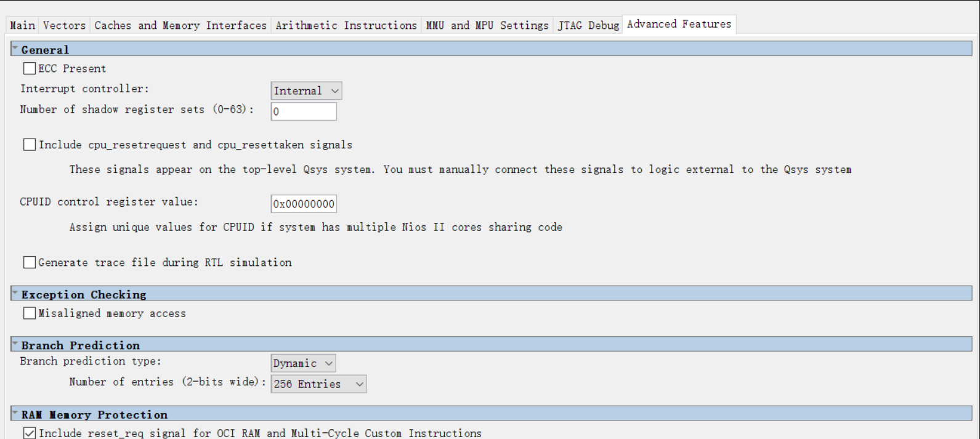
Task: Open the Vectors tab
Action: tap(64, 25)
